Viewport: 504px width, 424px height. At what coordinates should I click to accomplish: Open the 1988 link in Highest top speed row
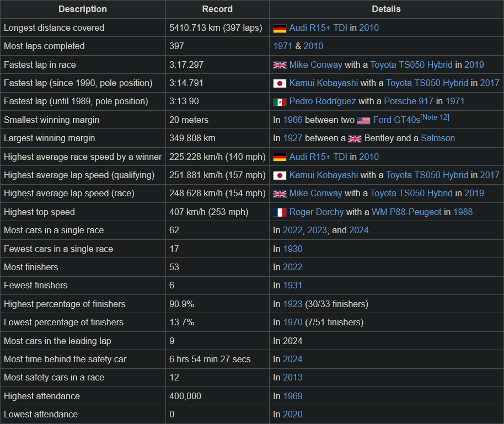point(463,212)
